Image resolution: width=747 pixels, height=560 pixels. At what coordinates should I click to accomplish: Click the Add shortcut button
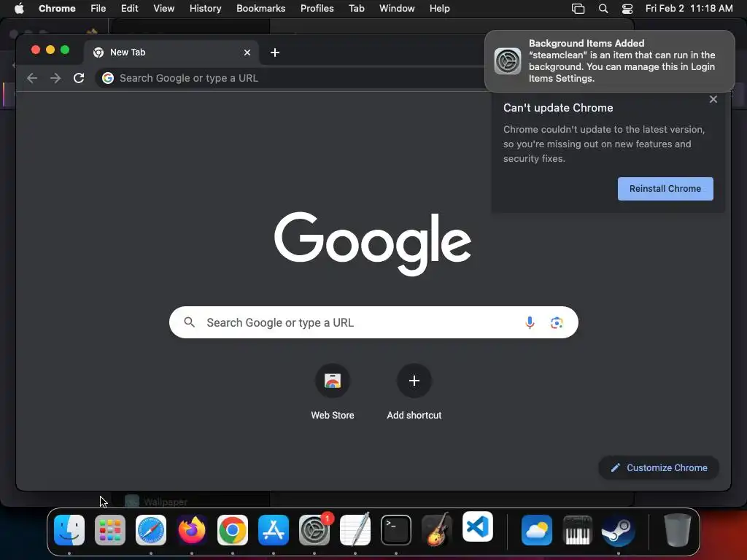click(x=414, y=392)
